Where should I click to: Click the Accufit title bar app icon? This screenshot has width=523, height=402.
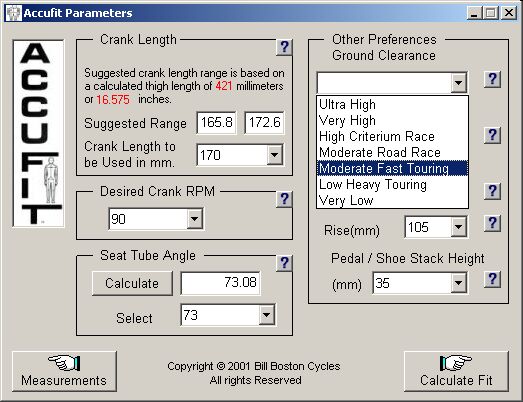pos(14,13)
